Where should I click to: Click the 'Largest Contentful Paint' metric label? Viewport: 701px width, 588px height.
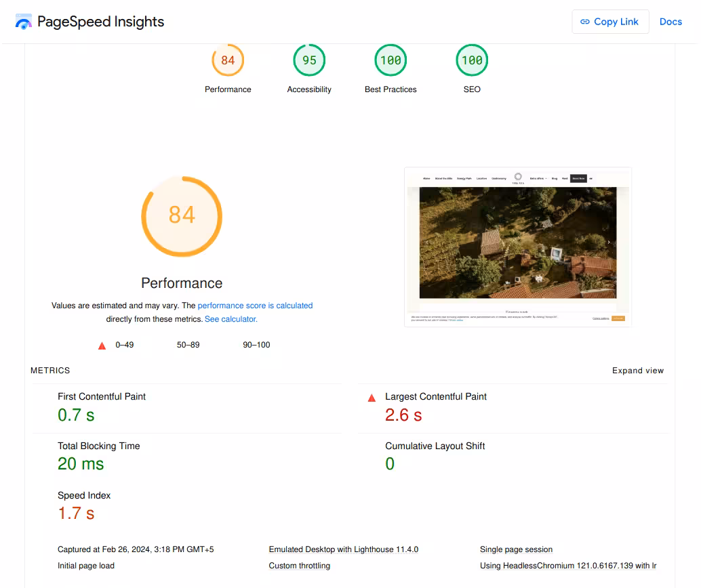(436, 397)
